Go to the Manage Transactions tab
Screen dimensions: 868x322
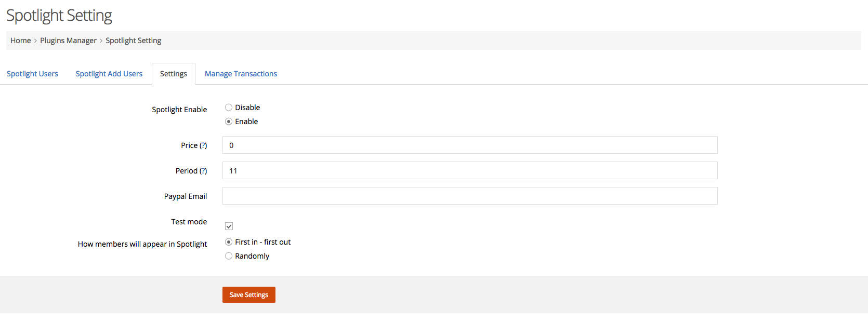pos(241,74)
